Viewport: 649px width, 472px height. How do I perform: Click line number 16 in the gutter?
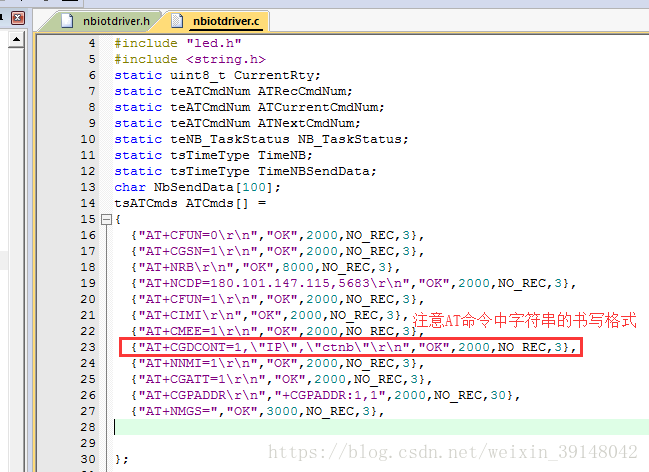88,235
